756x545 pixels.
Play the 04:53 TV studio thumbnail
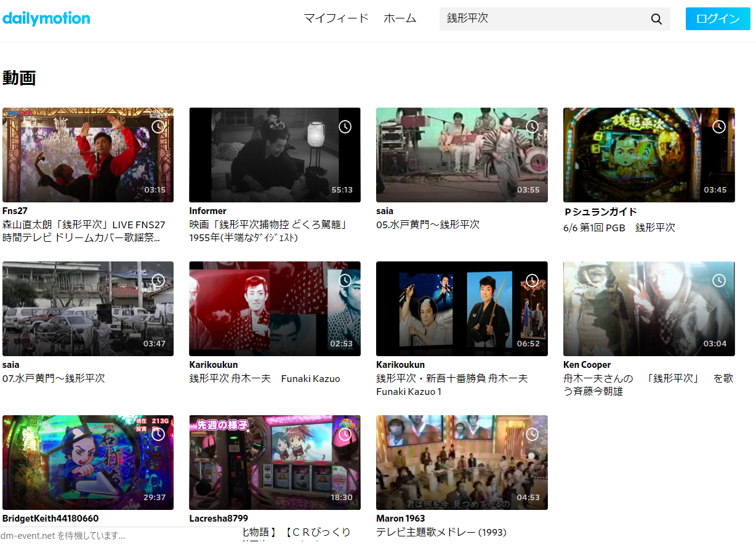click(x=462, y=463)
